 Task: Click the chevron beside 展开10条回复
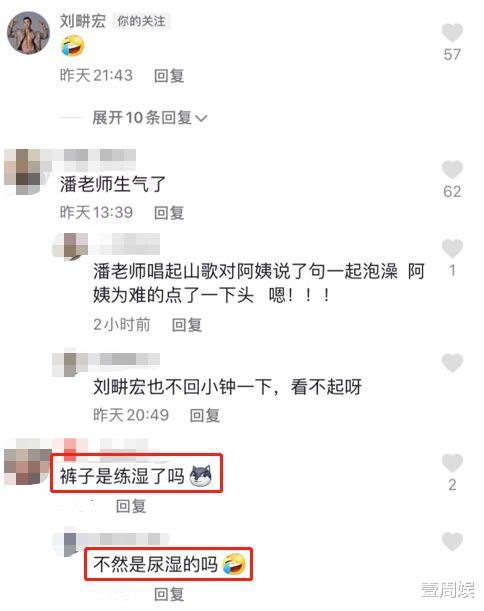coord(201,118)
